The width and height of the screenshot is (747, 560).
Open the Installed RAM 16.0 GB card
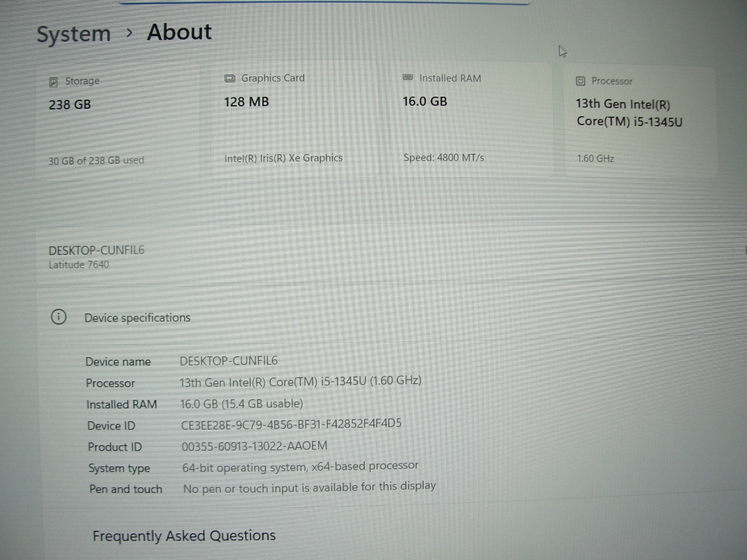[x=472, y=119]
